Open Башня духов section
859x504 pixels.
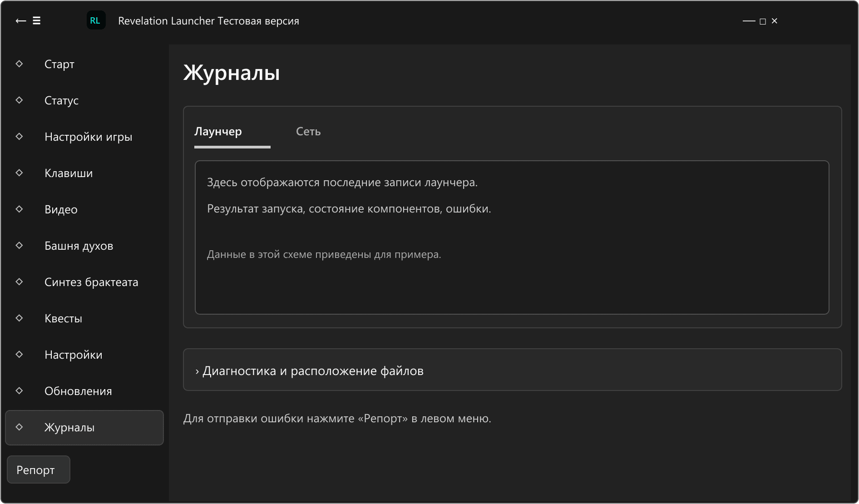84,246
